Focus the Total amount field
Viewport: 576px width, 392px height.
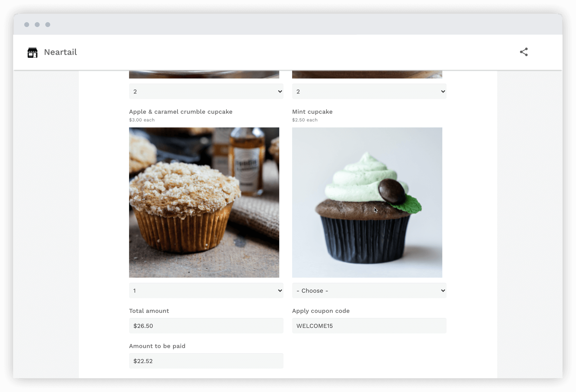pyautogui.click(x=206, y=326)
